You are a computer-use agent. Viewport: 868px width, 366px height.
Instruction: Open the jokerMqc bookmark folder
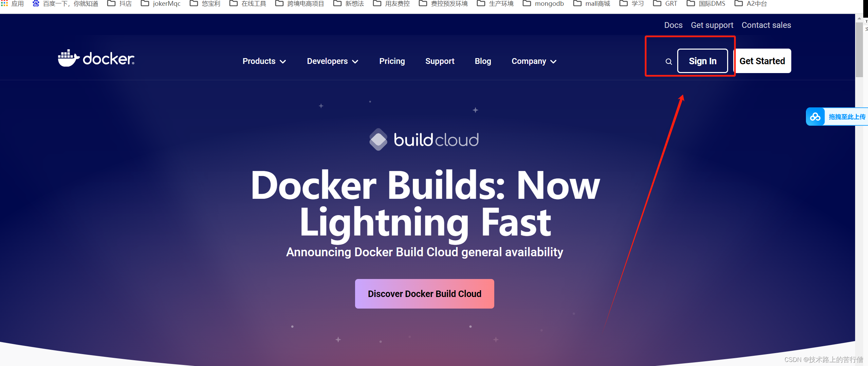(x=161, y=3)
